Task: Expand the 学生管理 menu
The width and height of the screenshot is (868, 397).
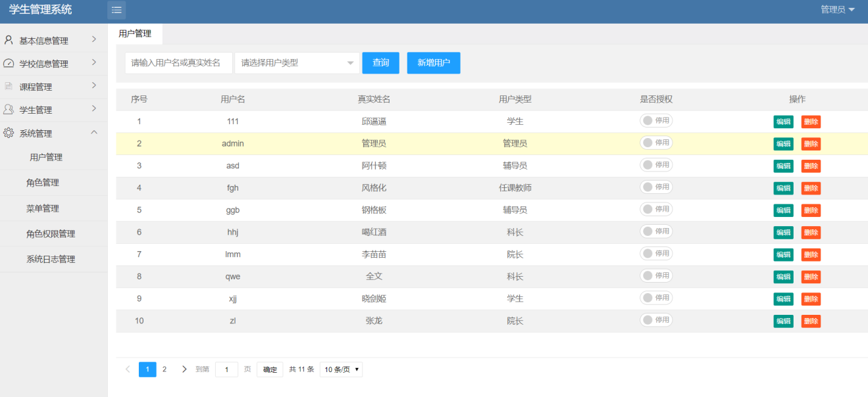Action: click(54, 110)
